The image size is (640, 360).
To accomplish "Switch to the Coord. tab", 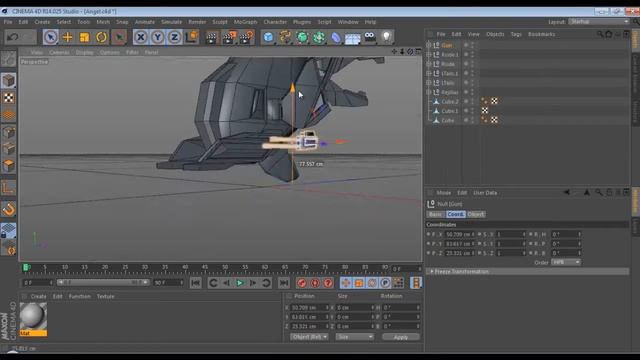I will coord(455,214).
